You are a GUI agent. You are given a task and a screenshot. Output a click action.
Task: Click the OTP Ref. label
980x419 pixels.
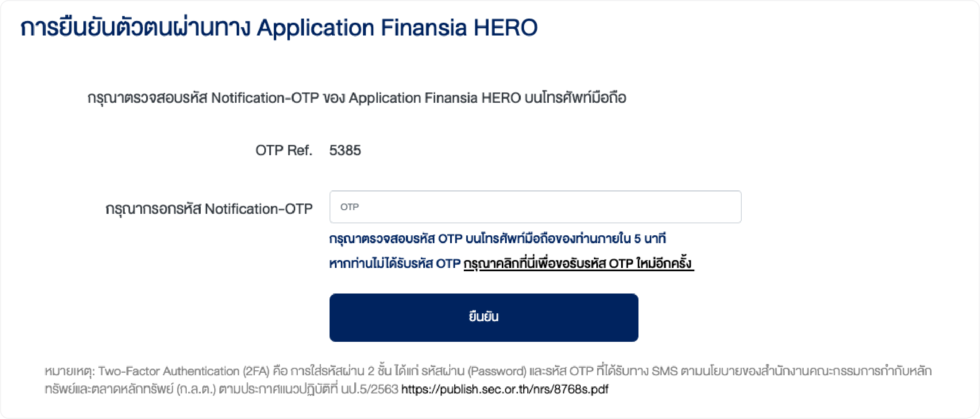coord(284,150)
